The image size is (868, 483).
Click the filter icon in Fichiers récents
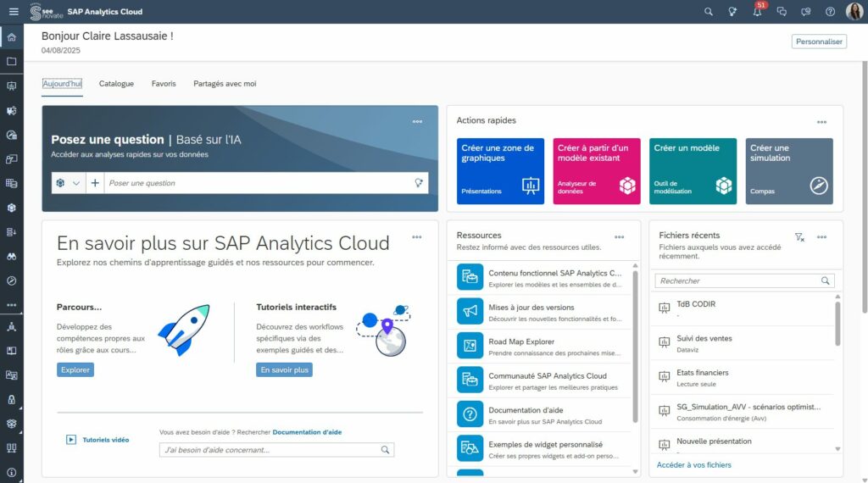[799, 237]
